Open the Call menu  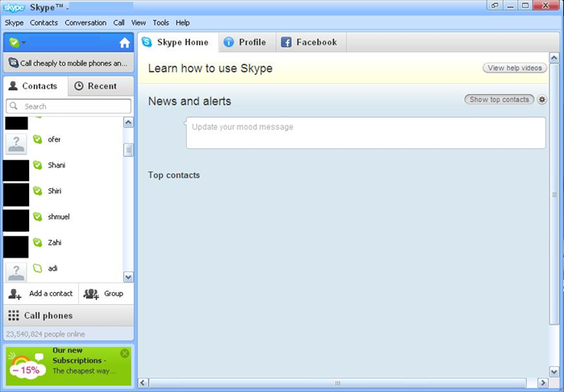point(118,23)
